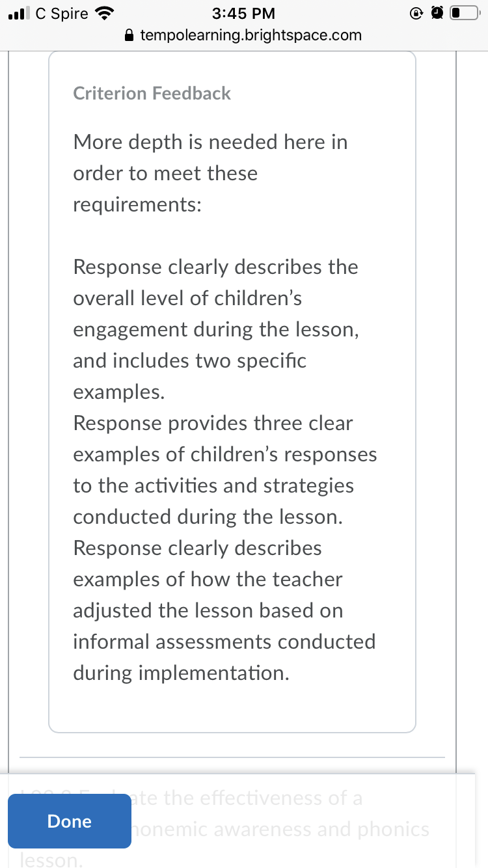488x868 pixels.
Task: Click the "informal assessments conducted" line
Action: click(224, 642)
